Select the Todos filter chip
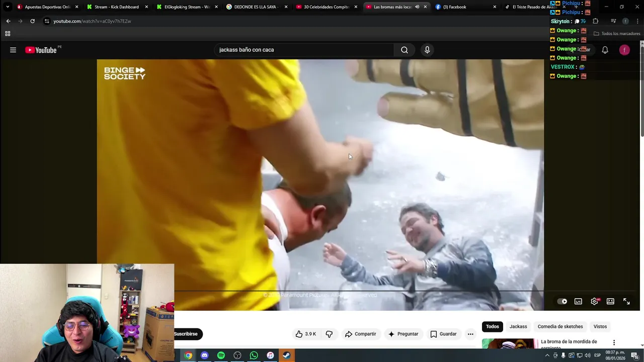Viewport: 644px width, 362px height. (493, 326)
